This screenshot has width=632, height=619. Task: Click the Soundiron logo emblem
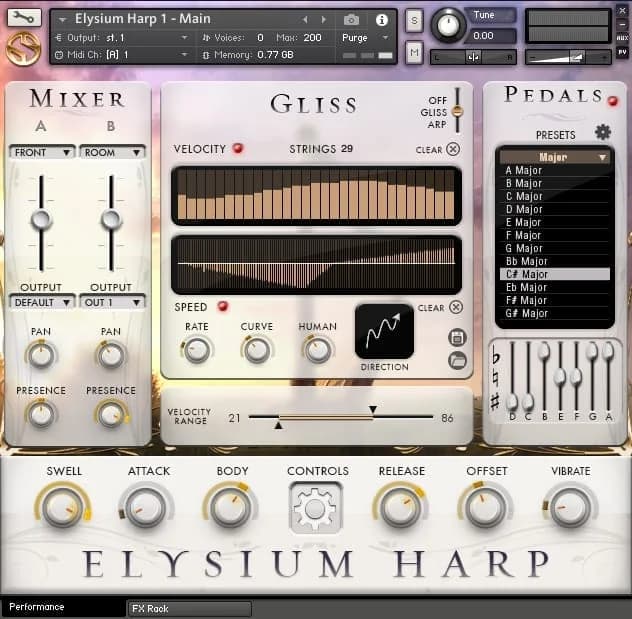tap(23, 49)
